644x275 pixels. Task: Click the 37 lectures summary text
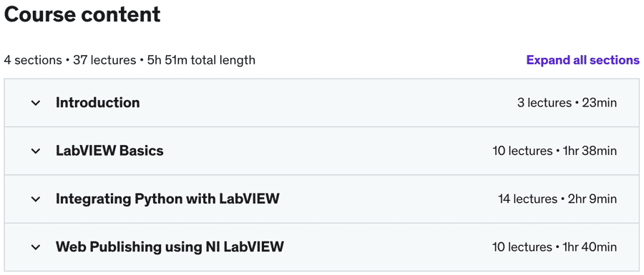(104, 60)
